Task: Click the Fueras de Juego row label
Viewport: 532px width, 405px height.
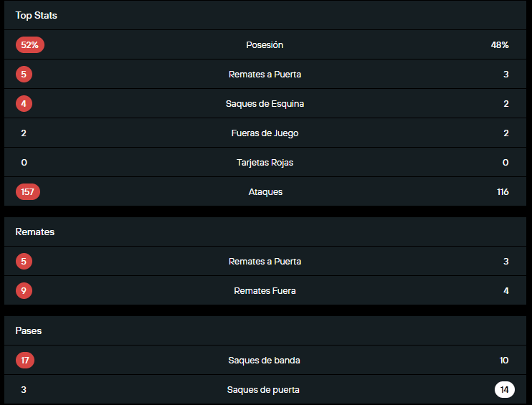Action: coord(265,133)
